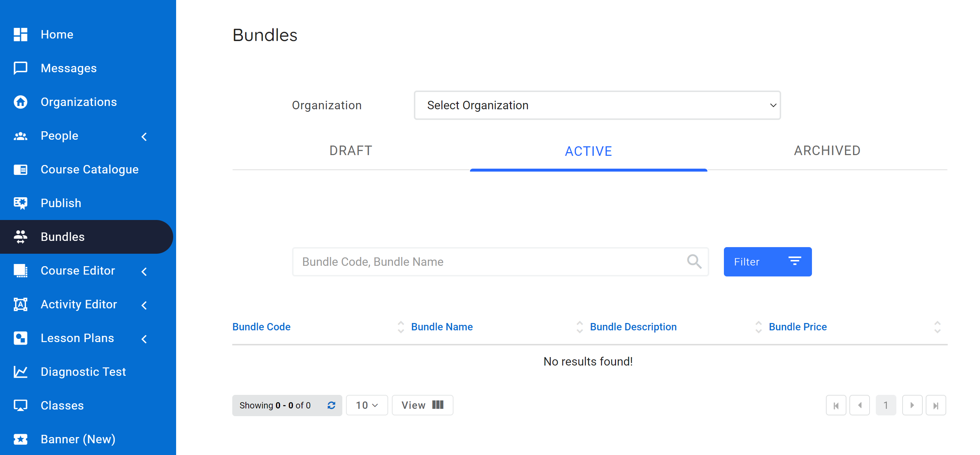Open Messages from the sidebar
Image resolution: width=980 pixels, height=455 pixels.
click(x=69, y=68)
